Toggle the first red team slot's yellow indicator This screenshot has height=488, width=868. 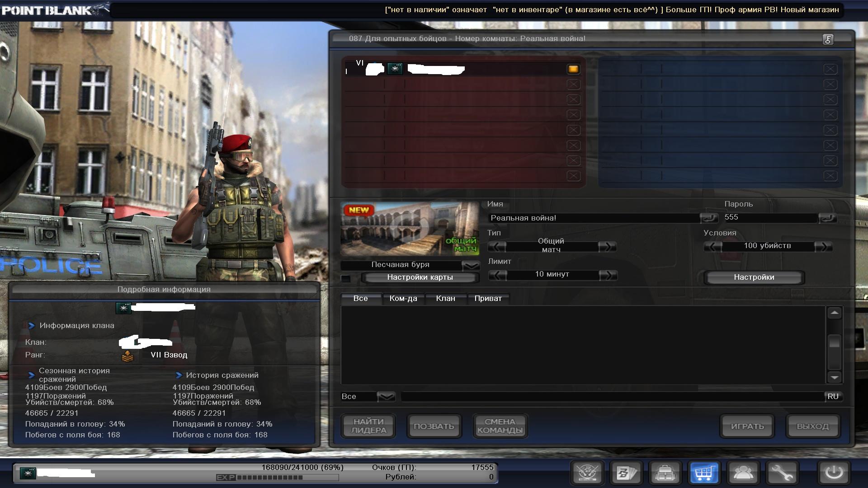point(573,69)
